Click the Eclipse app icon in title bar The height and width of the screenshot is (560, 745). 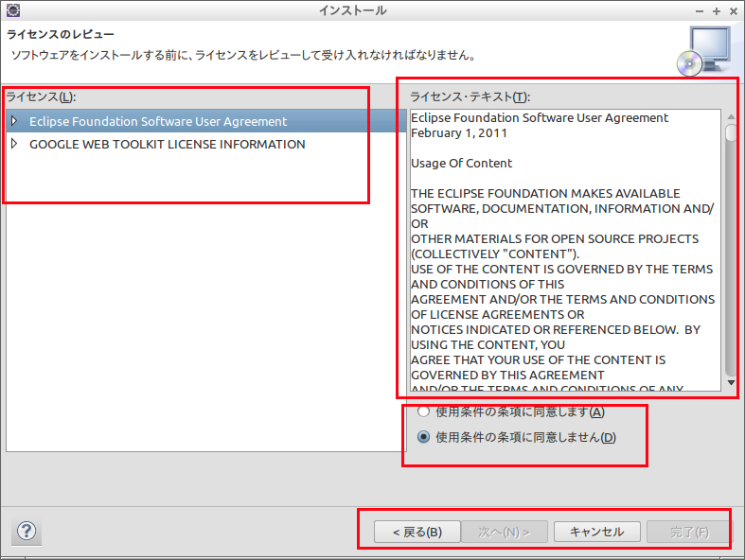tap(13, 10)
